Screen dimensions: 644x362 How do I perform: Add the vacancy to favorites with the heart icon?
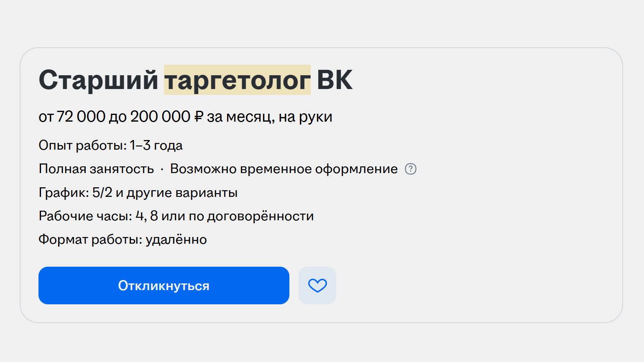(317, 286)
